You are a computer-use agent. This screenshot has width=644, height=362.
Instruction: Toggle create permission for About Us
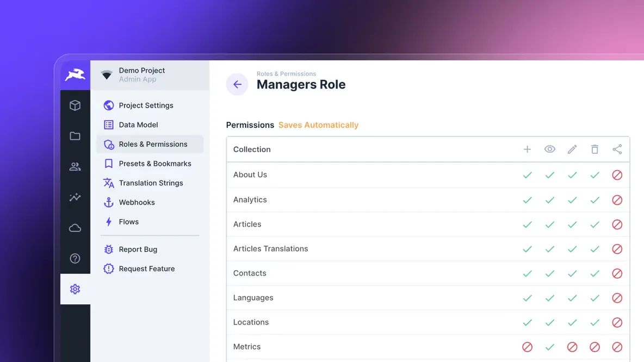tap(528, 175)
